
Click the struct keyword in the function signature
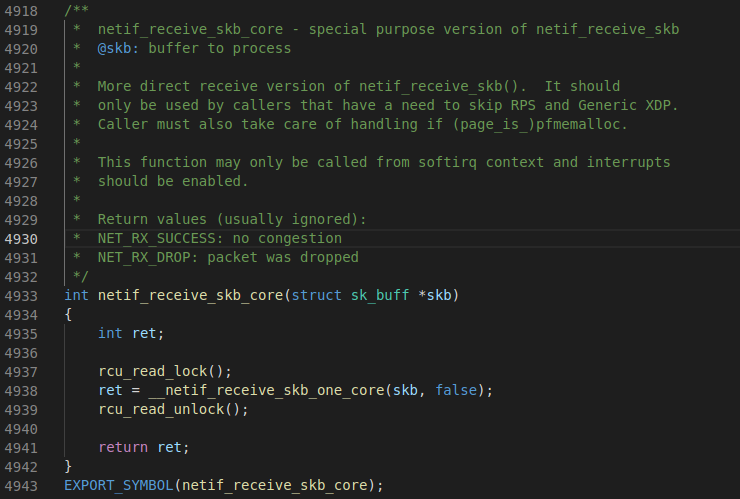click(316, 295)
